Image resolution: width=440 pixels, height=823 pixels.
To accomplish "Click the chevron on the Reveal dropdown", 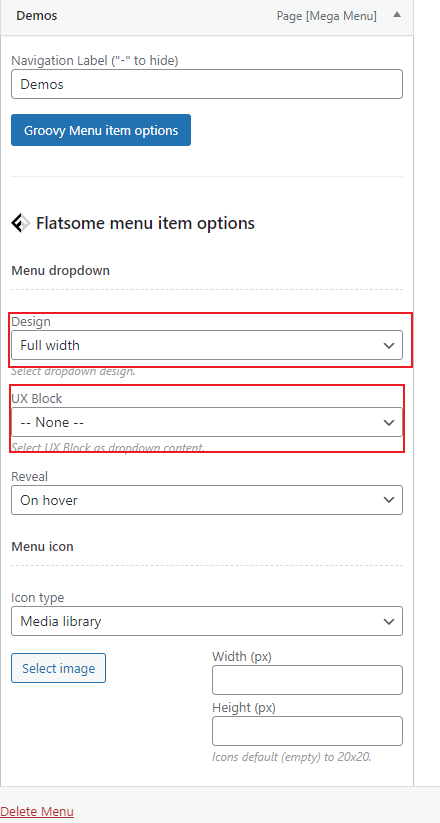I will pyautogui.click(x=389, y=500).
